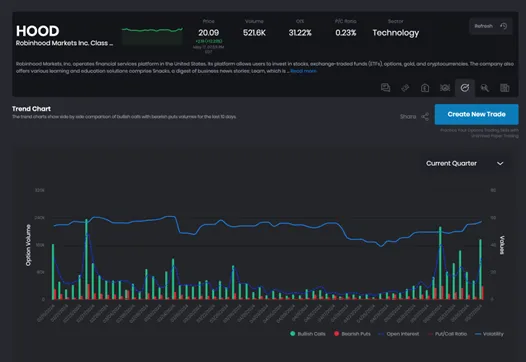Click the refresh clock arrow icon
The width and height of the screenshot is (526, 362).
point(503,26)
